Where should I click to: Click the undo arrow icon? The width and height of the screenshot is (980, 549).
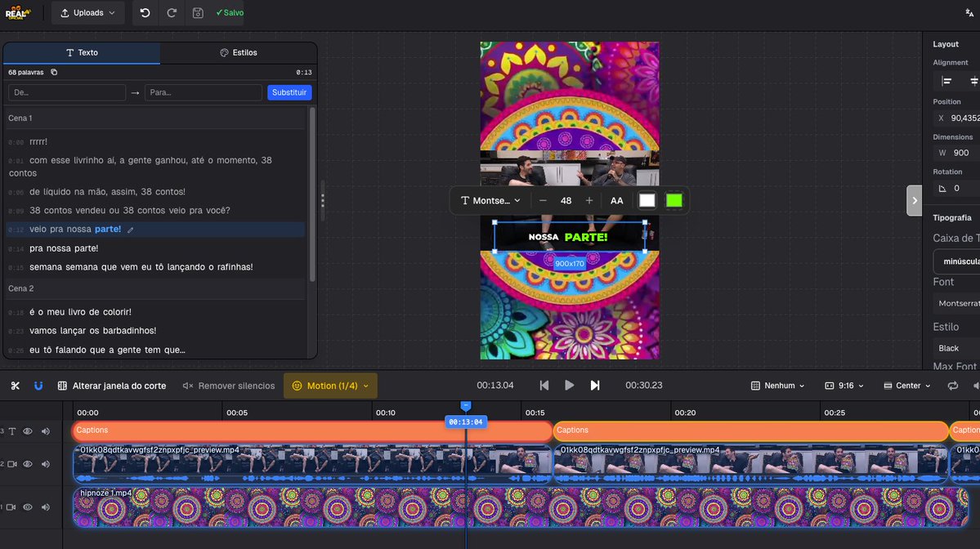pos(145,12)
